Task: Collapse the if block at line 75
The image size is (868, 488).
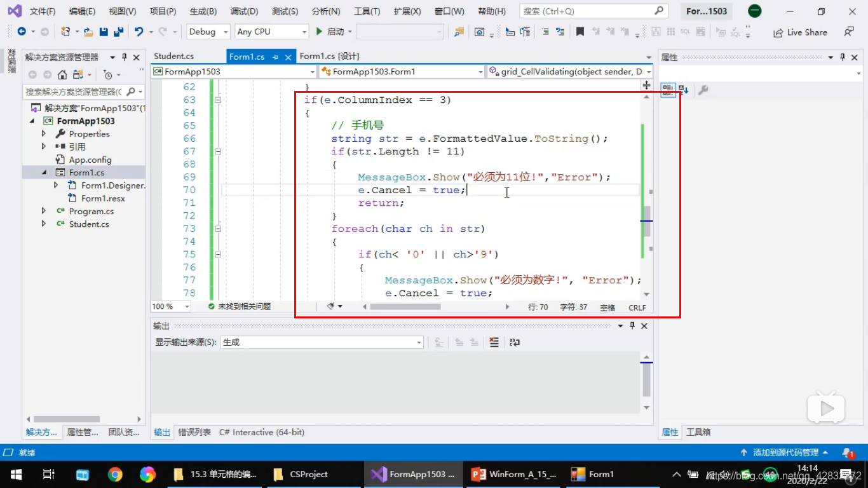Action: [218, 254]
